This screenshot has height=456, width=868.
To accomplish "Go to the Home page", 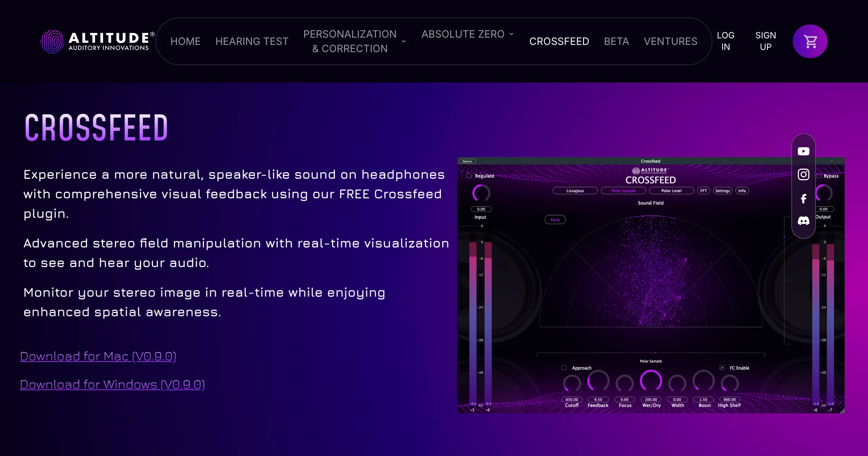I will pyautogui.click(x=186, y=41).
